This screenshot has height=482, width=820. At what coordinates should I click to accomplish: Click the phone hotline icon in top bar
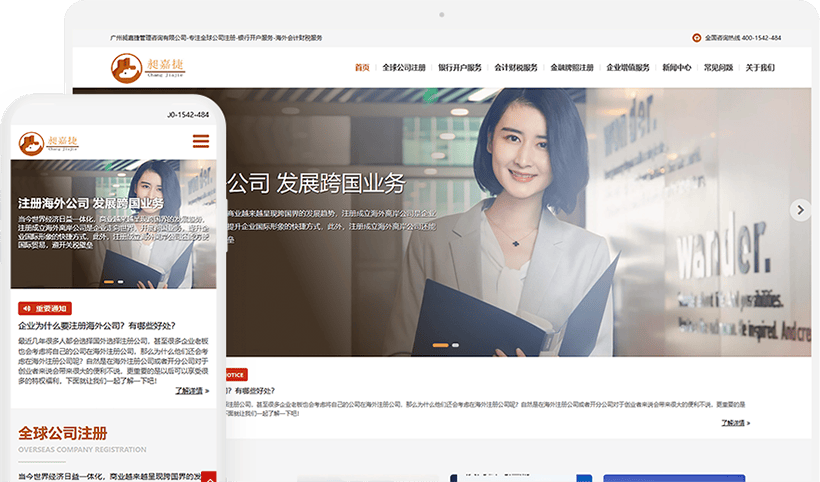coord(697,38)
